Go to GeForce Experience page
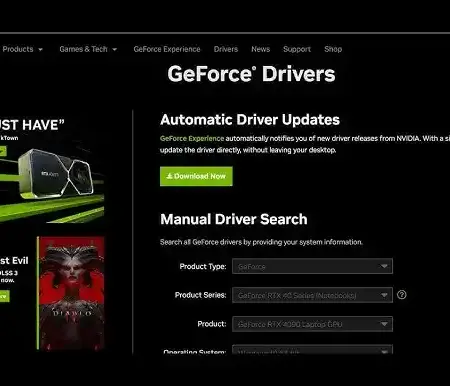 [x=167, y=49]
